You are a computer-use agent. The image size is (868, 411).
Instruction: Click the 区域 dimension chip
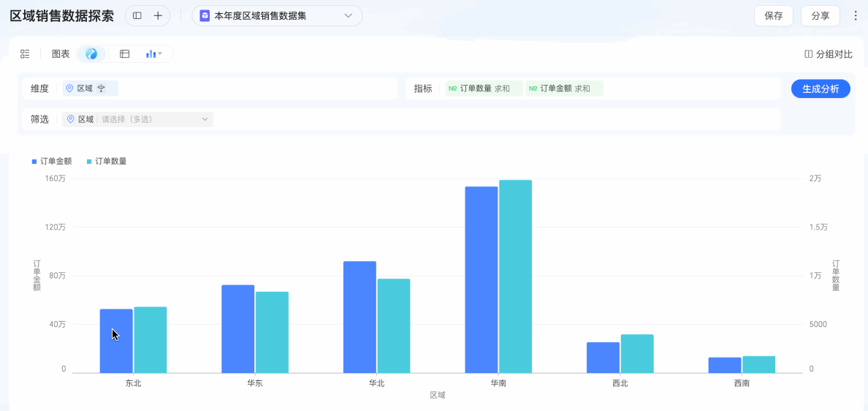coord(90,88)
